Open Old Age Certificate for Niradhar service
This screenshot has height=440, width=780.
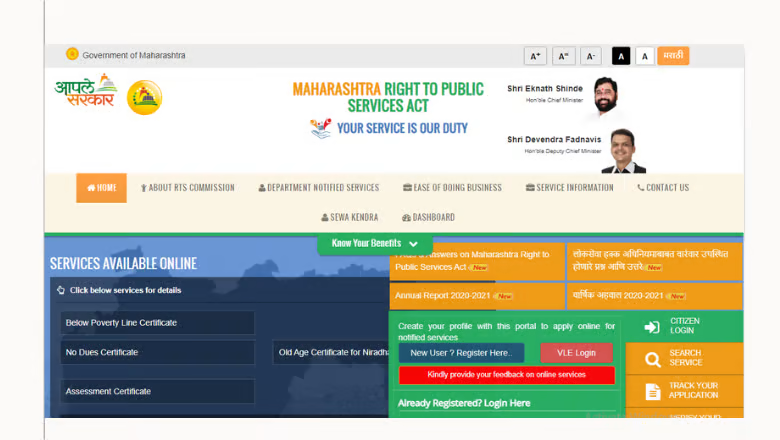point(331,352)
